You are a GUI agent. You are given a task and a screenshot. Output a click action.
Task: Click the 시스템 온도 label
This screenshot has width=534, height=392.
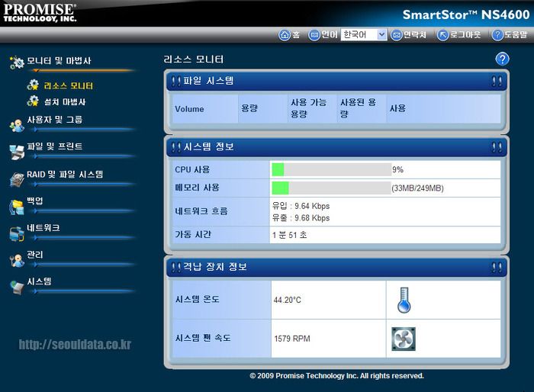pyautogui.click(x=197, y=300)
